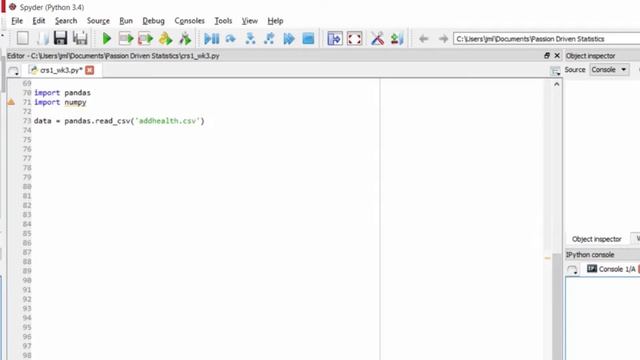This screenshot has height=360, width=640.
Task: Open the Run menu
Action: (126, 21)
